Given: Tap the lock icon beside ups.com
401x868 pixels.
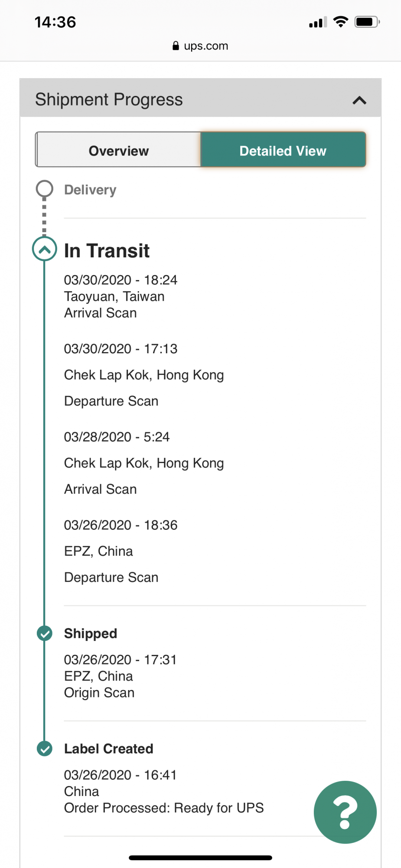Looking at the screenshot, I should click(x=176, y=46).
